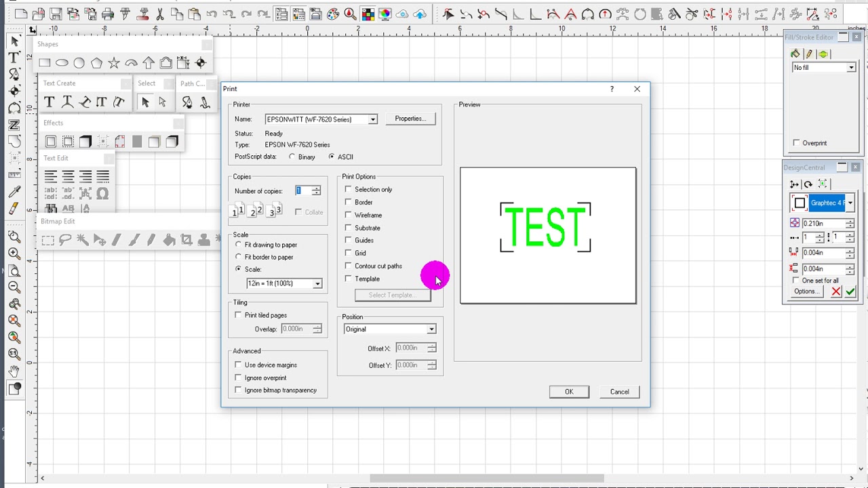Adjust the 0.210in value spinner in DesignCentral
The height and width of the screenshot is (488, 868).
[x=850, y=223]
